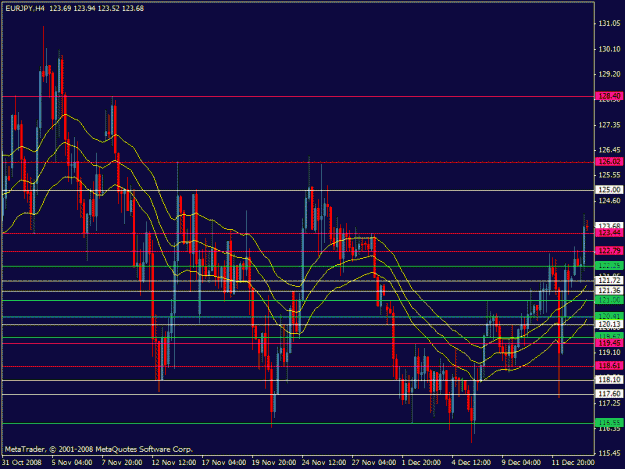This screenshot has width=625, height=469.
Task: Click the 5 Nov 04:00 time label
Action: click(72, 462)
